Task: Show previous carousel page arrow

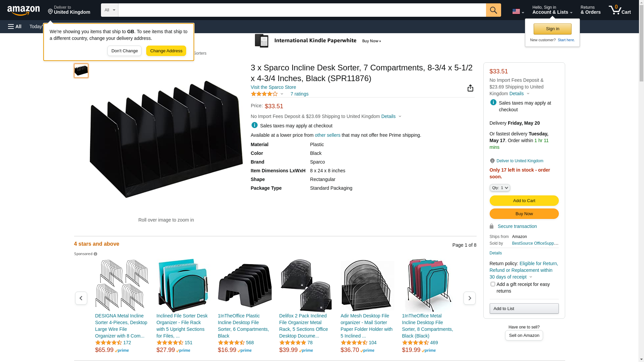Action: tap(81, 298)
